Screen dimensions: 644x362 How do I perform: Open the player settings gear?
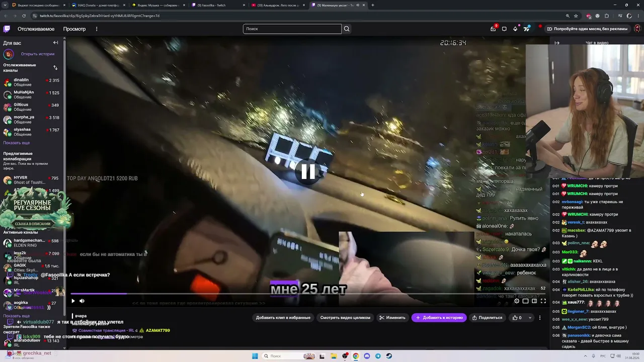pos(517,301)
